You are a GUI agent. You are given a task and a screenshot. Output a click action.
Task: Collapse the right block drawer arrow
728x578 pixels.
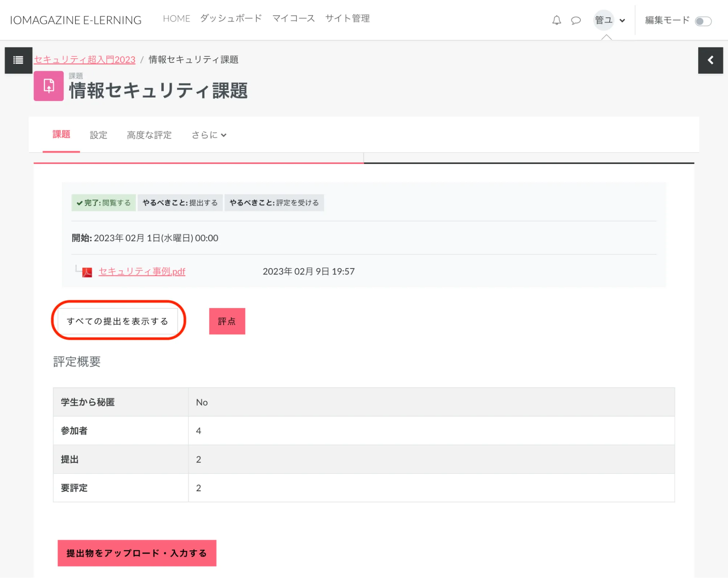pos(710,60)
